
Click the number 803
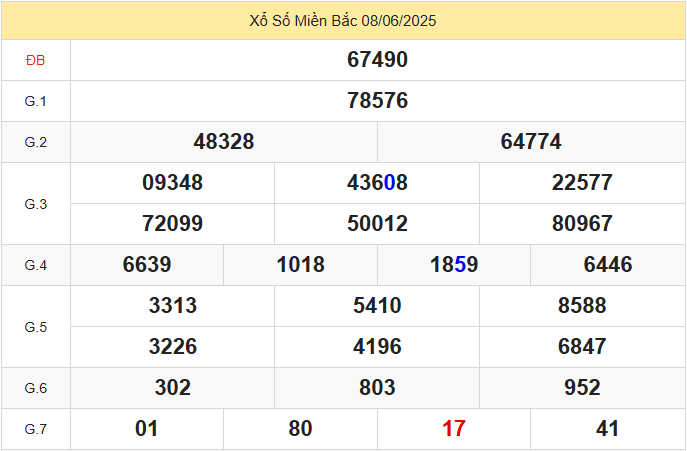coord(377,387)
